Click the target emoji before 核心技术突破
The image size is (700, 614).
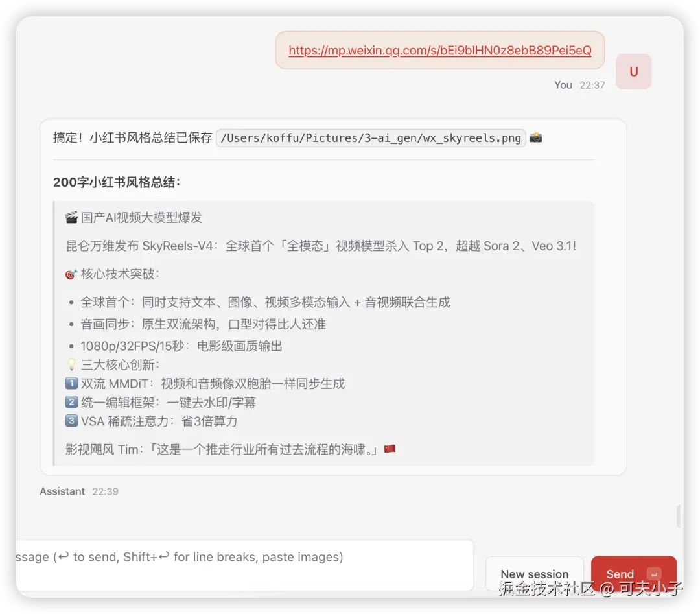click(71, 274)
